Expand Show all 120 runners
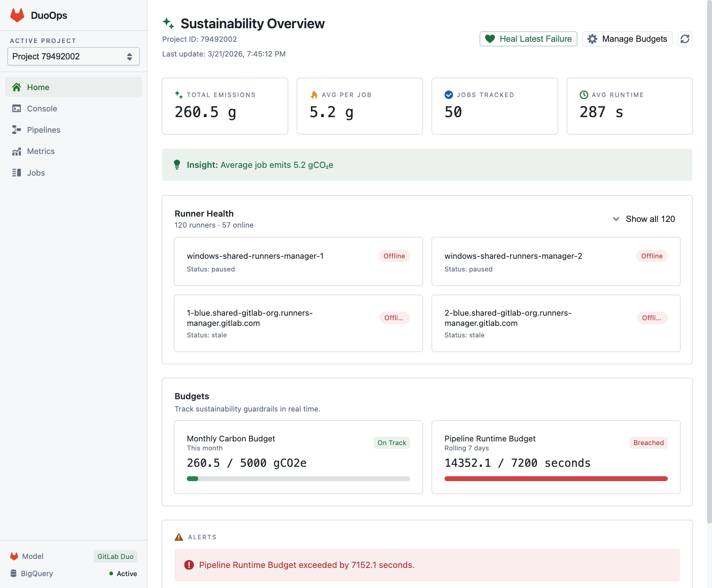The image size is (712, 588). 650,219
